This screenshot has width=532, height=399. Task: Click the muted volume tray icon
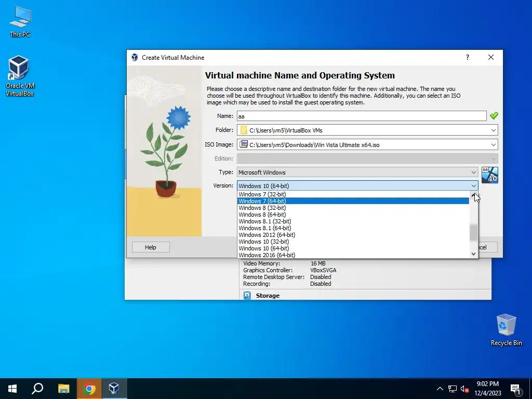point(465,389)
